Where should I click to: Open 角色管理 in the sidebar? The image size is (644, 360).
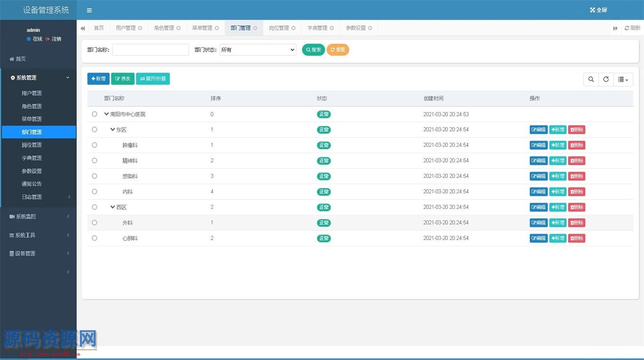pos(32,106)
